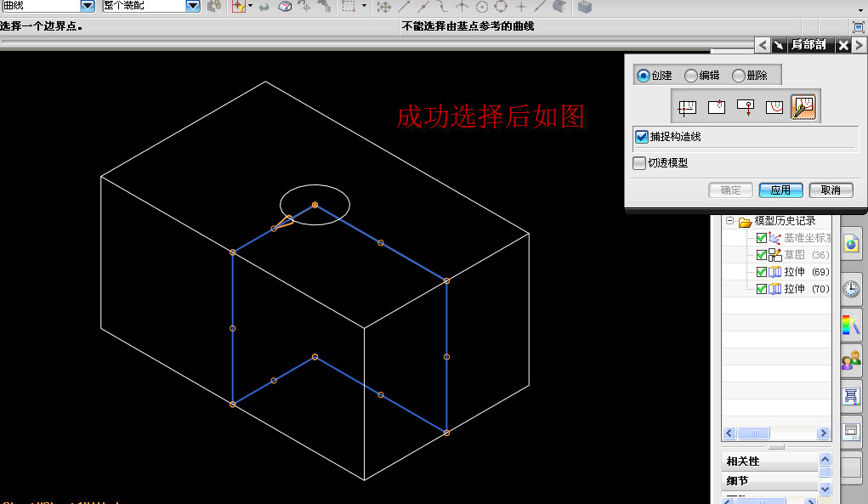Collapse the 模型历史记录 tree node
This screenshot has height=504, width=868.
point(729,221)
